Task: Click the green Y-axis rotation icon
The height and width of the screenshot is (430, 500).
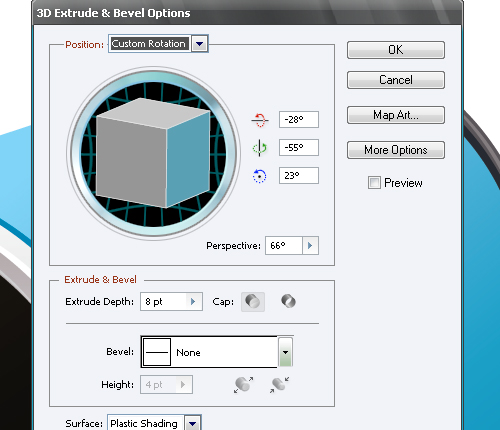Action: click(259, 148)
